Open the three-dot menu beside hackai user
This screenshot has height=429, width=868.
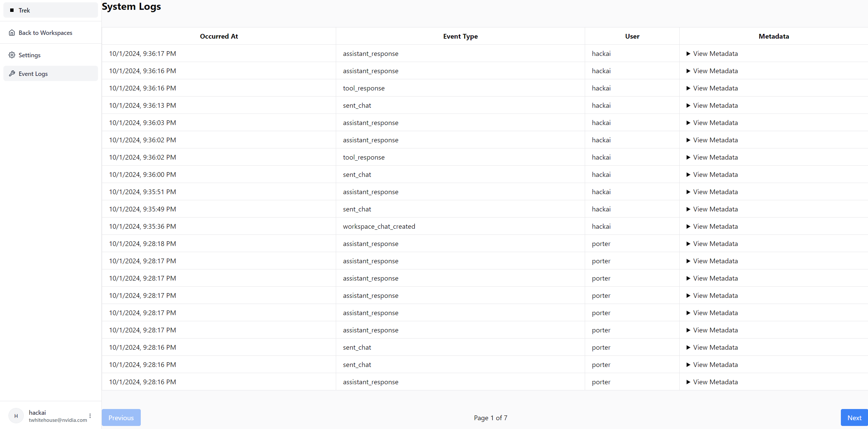pos(90,416)
